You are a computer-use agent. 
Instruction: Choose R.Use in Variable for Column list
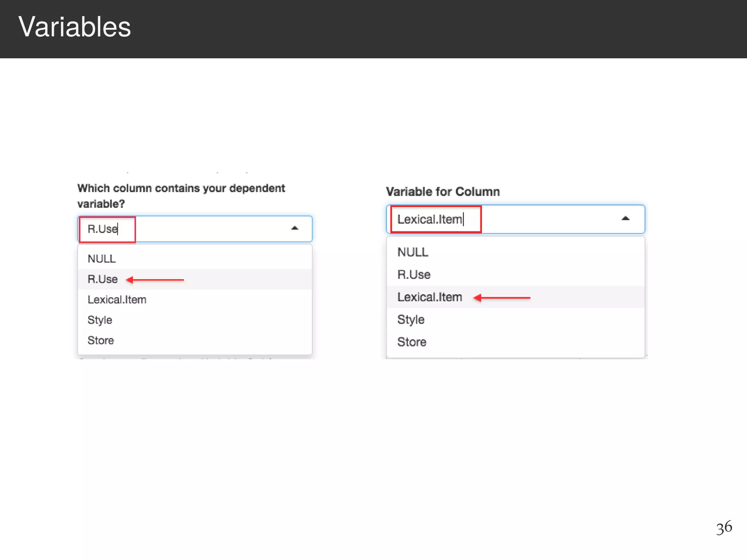click(x=414, y=275)
